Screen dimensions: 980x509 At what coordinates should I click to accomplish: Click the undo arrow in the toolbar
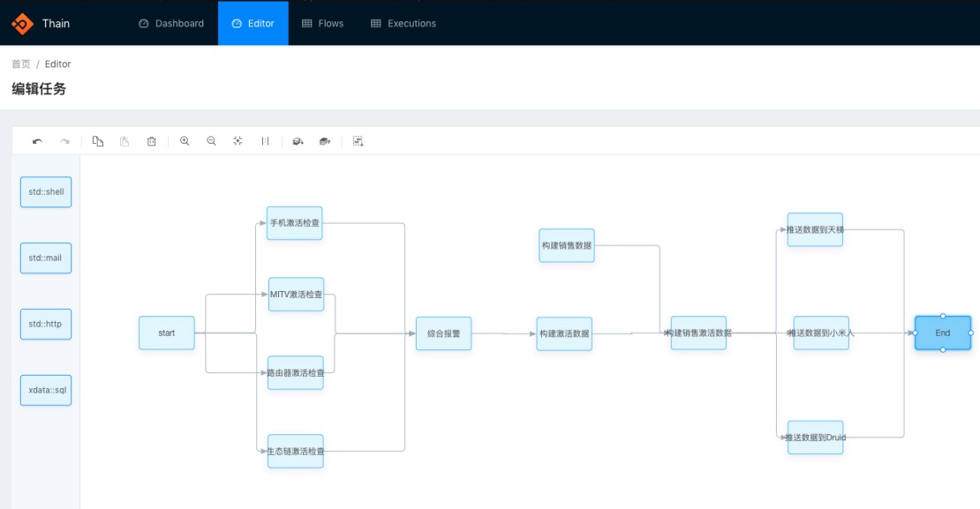coord(37,141)
